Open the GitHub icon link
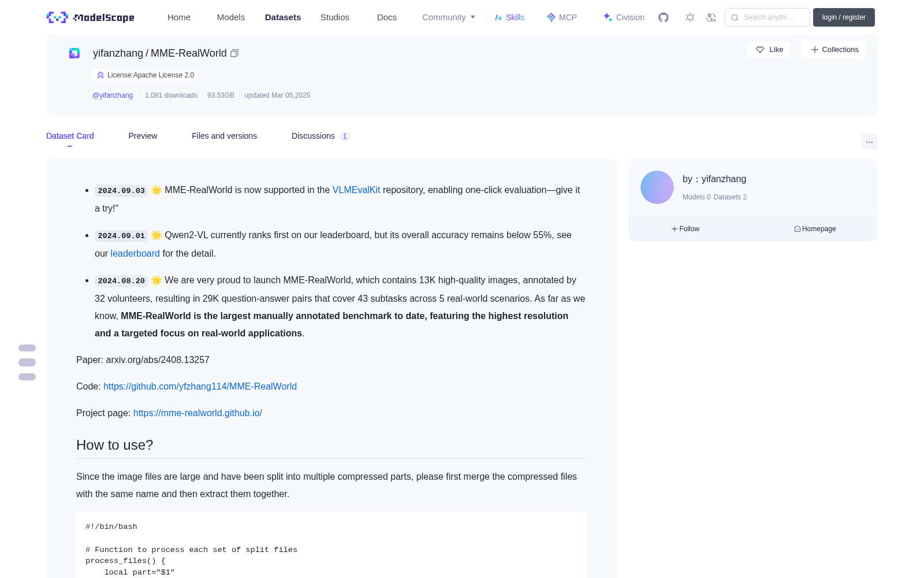 (664, 17)
